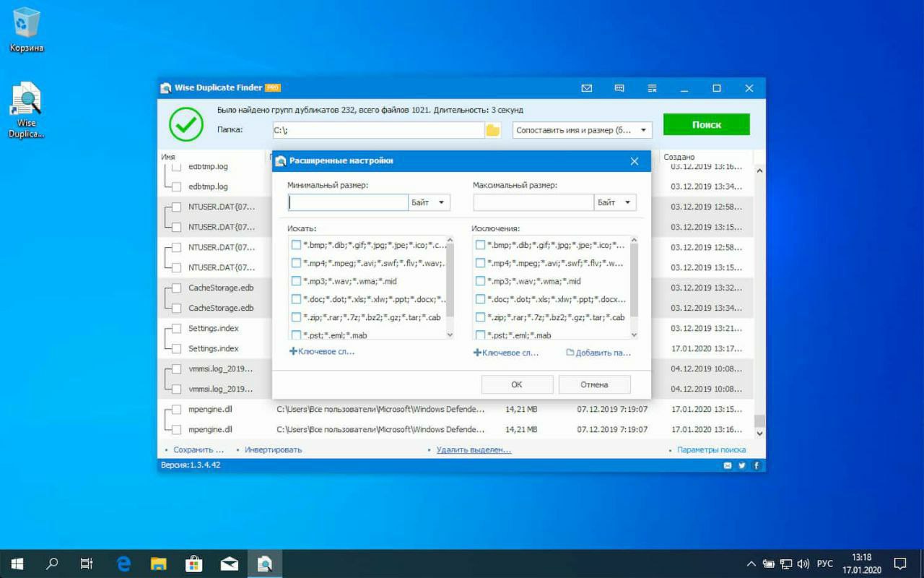The width and height of the screenshot is (924, 578).
Task: Add Ключевое сл... under the Искать list
Action: coord(322,352)
